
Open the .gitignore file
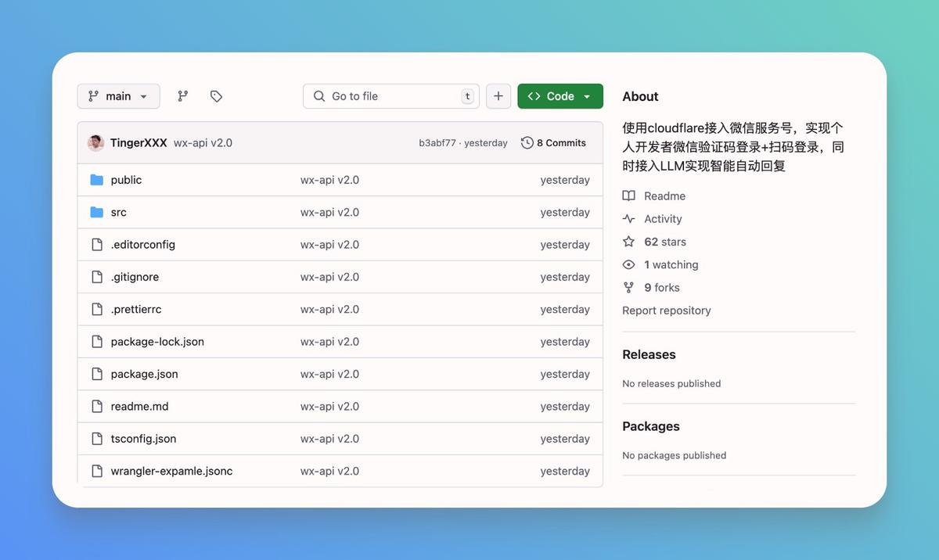pos(135,277)
